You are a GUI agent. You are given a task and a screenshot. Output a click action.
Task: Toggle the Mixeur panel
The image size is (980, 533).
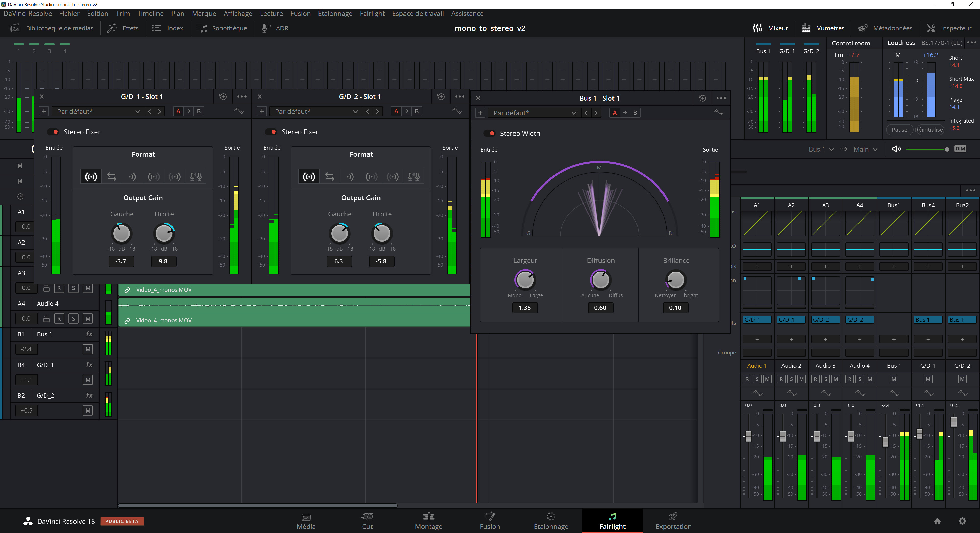[770, 28]
